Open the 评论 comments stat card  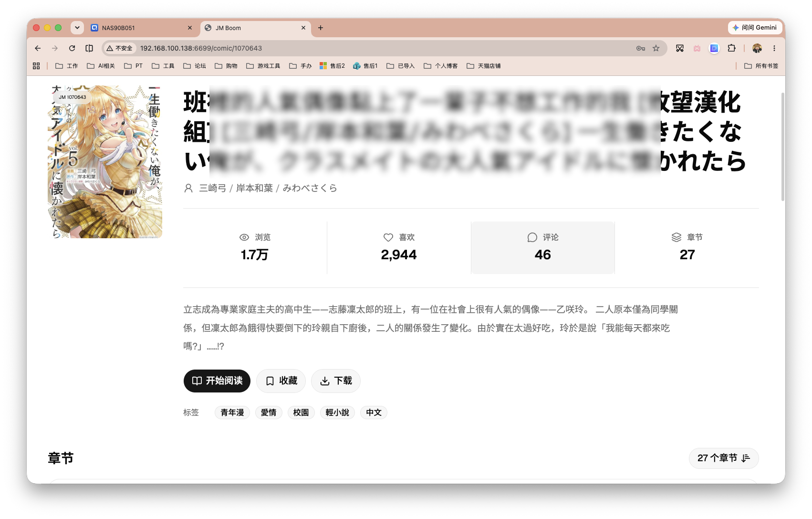point(543,247)
